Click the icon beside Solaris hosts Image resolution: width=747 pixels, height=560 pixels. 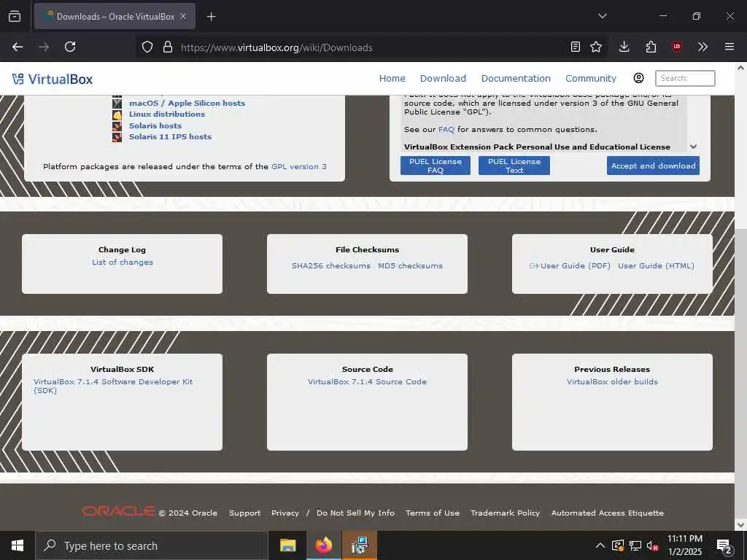coord(117,126)
